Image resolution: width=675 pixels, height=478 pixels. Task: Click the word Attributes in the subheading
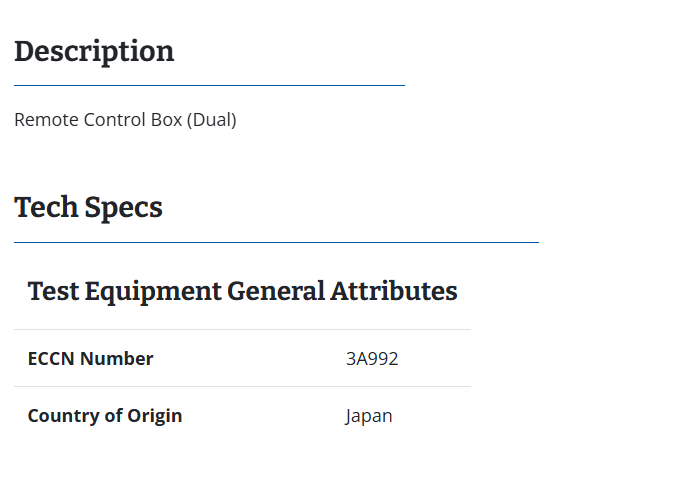[393, 291]
